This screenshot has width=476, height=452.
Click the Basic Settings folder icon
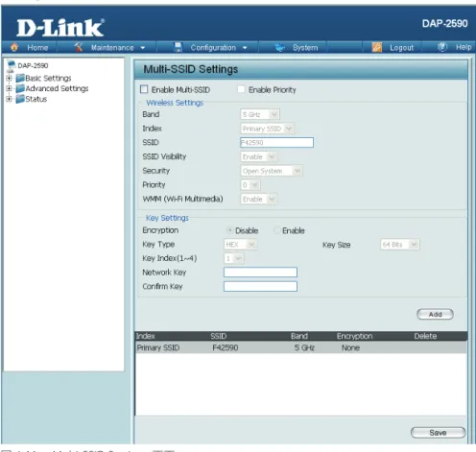point(20,78)
